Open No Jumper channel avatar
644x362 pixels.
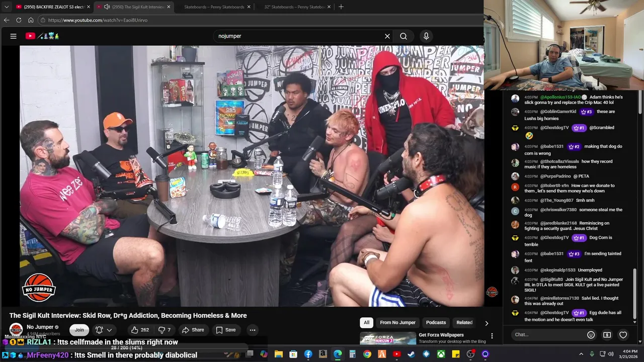click(16, 330)
